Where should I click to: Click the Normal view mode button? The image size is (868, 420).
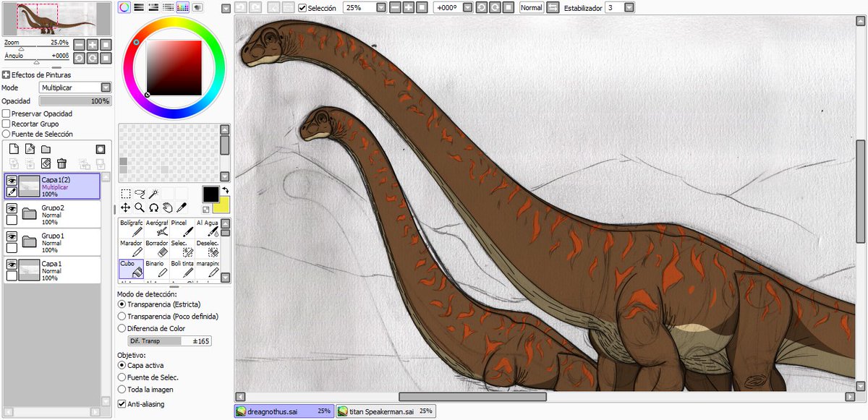click(531, 7)
